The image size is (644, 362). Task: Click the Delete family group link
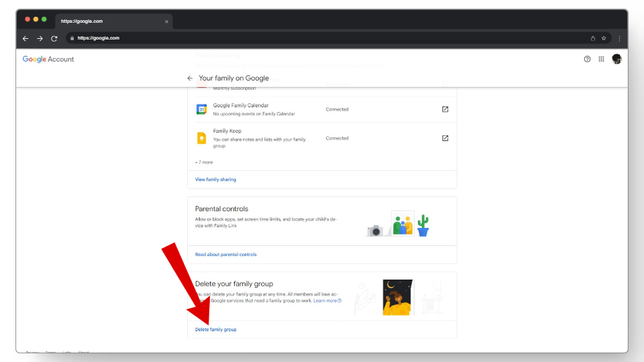215,330
